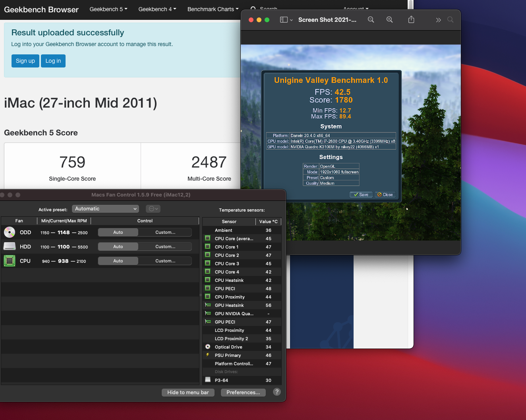
Task: Open Share menu in Preview window
Action: [411, 19]
